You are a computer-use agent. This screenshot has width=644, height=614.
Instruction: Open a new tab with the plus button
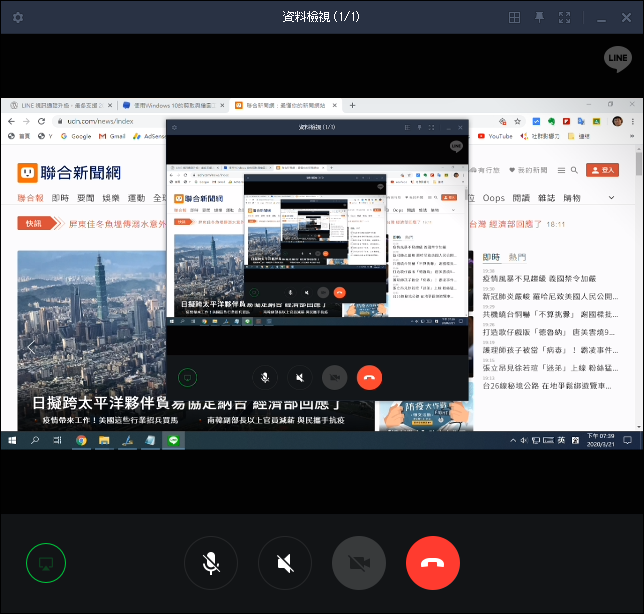pyautogui.click(x=352, y=106)
